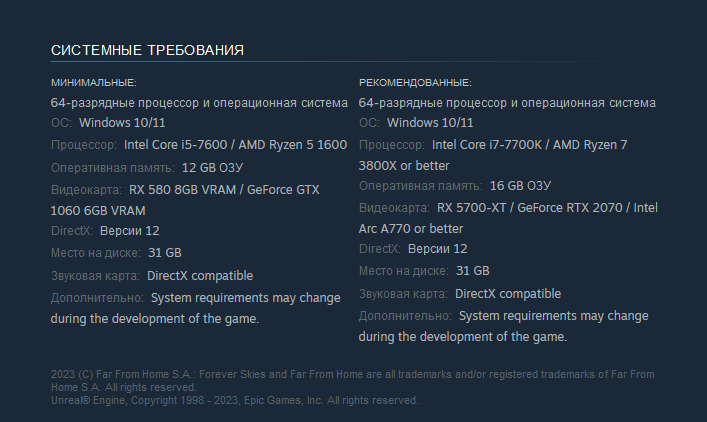Click minimum sound card "DirectX compatible" text
The width and height of the screenshot is (707, 422).
(x=200, y=275)
